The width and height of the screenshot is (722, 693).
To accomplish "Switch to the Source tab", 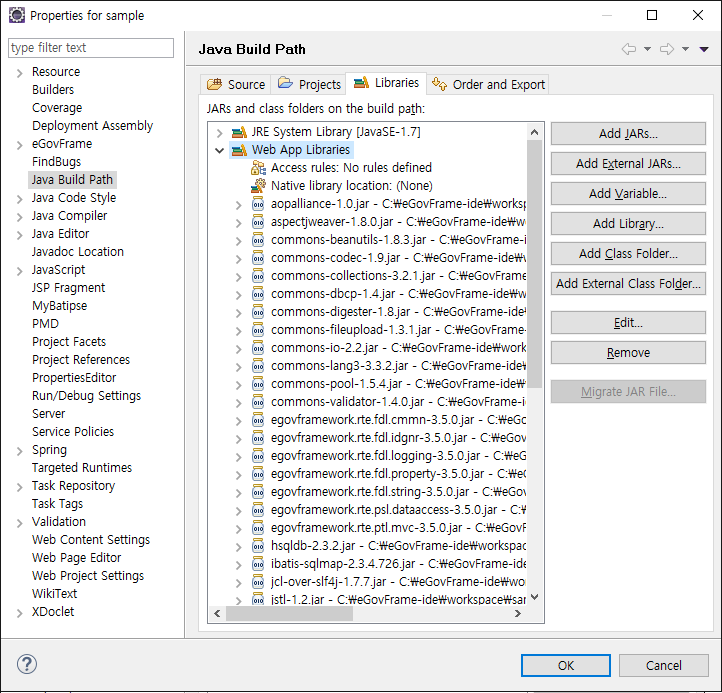I will pyautogui.click(x=236, y=84).
